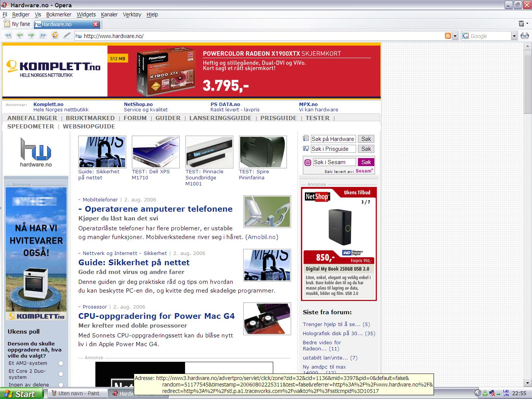Viewport: 532px width, 399px height.
Task: Click the purple Sesam Søk button
Action: (366, 162)
